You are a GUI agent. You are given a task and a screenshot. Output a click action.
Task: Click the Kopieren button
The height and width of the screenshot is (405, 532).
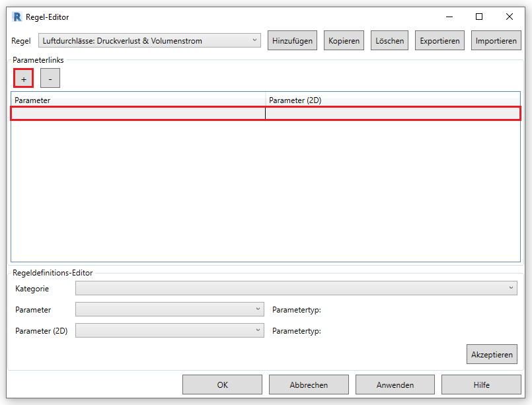click(x=344, y=41)
